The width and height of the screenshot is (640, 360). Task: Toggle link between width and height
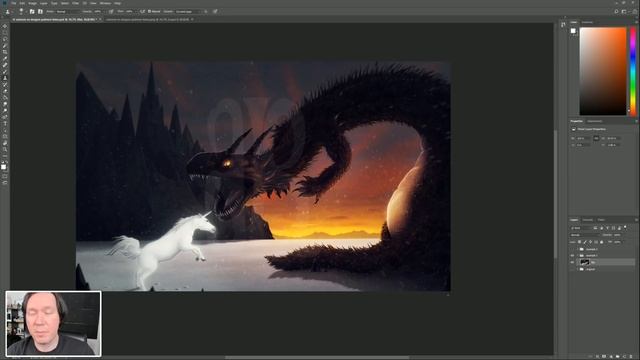pyautogui.click(x=596, y=138)
